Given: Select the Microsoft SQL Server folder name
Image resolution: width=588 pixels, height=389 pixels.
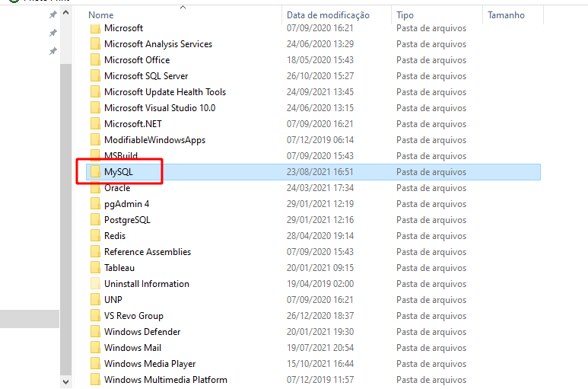Looking at the screenshot, I should coord(146,76).
